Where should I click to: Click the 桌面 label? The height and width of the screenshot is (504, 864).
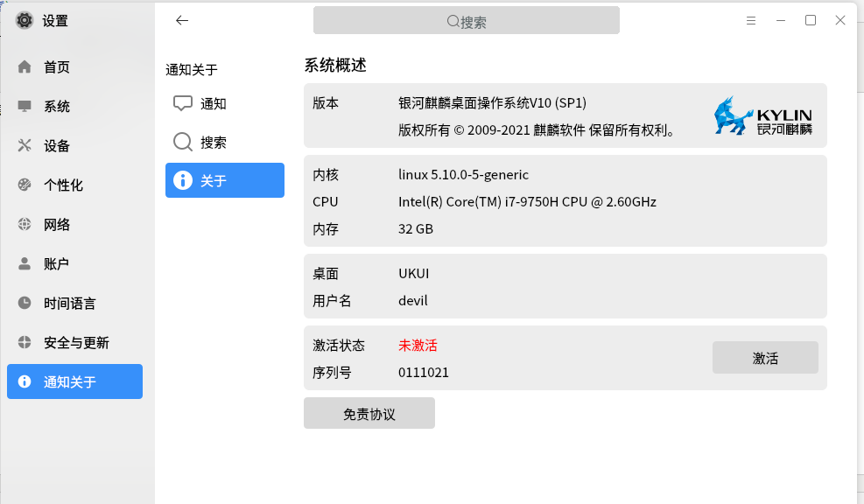coord(325,273)
